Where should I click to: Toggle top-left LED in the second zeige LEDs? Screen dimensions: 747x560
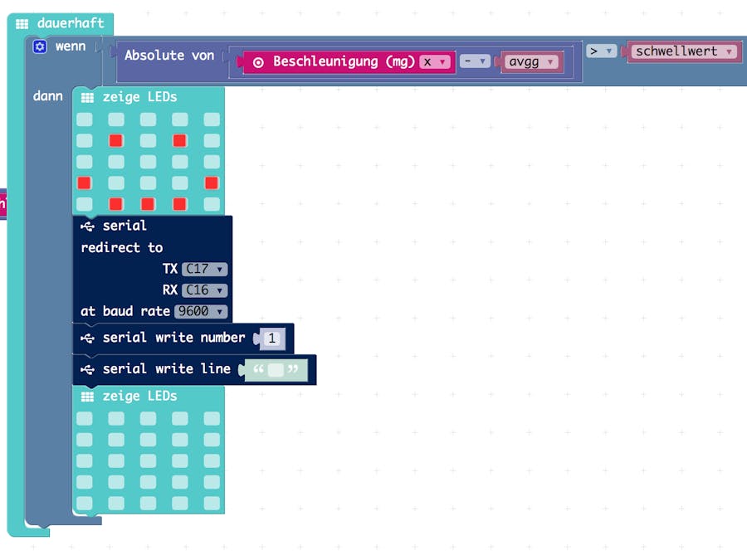tap(85, 419)
